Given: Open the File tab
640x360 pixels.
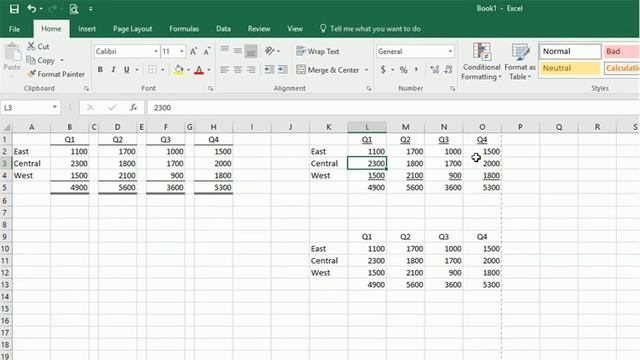Looking at the screenshot, I should point(14,29).
